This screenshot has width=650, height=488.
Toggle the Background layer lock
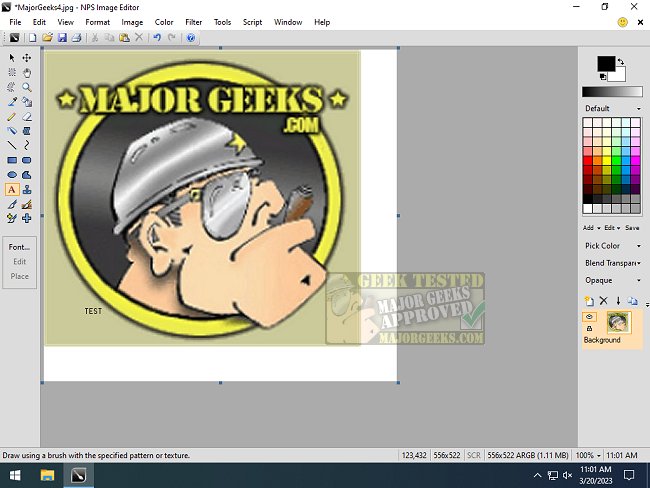coord(589,327)
